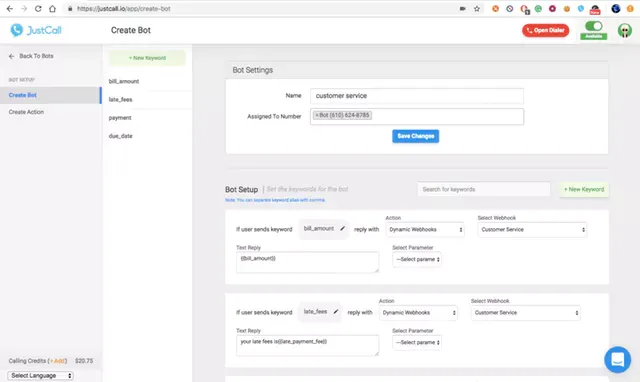Click the user avatar in top right
The width and height of the screenshot is (640, 382).
(624, 30)
